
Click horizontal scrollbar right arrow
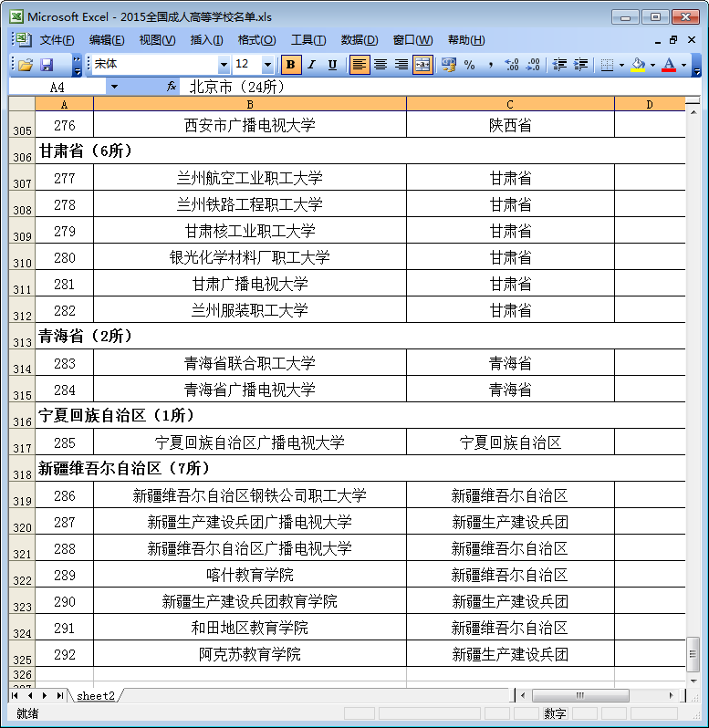click(x=672, y=695)
